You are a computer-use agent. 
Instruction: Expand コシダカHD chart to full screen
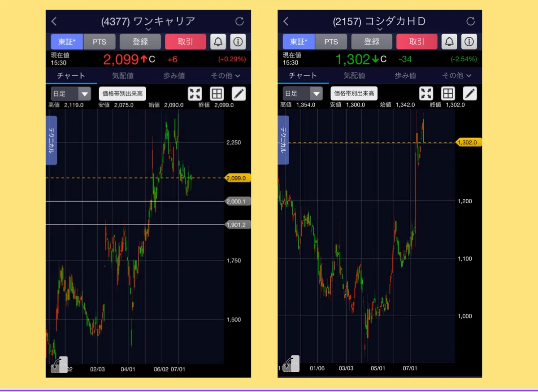click(x=426, y=93)
